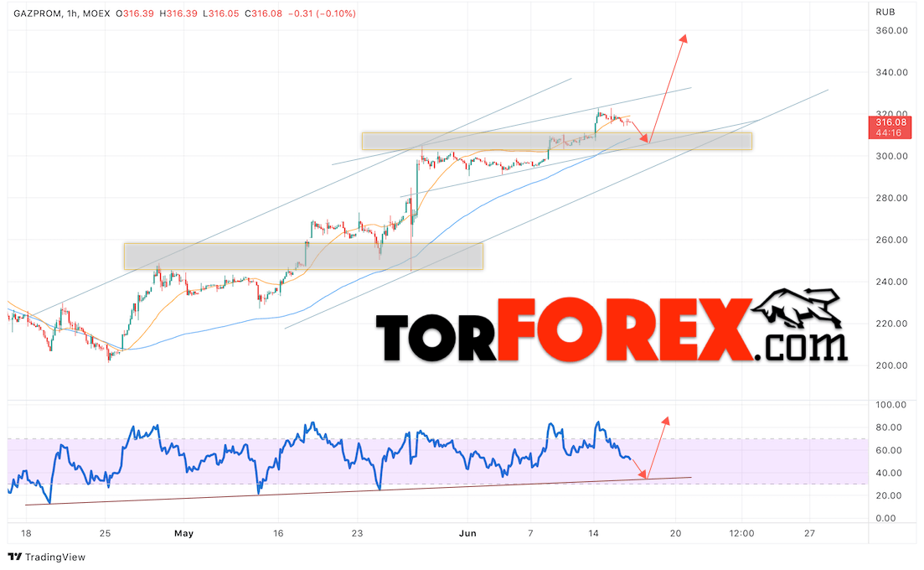Click the red current price tag 316.08
The height and width of the screenshot is (570, 924).
point(891,122)
